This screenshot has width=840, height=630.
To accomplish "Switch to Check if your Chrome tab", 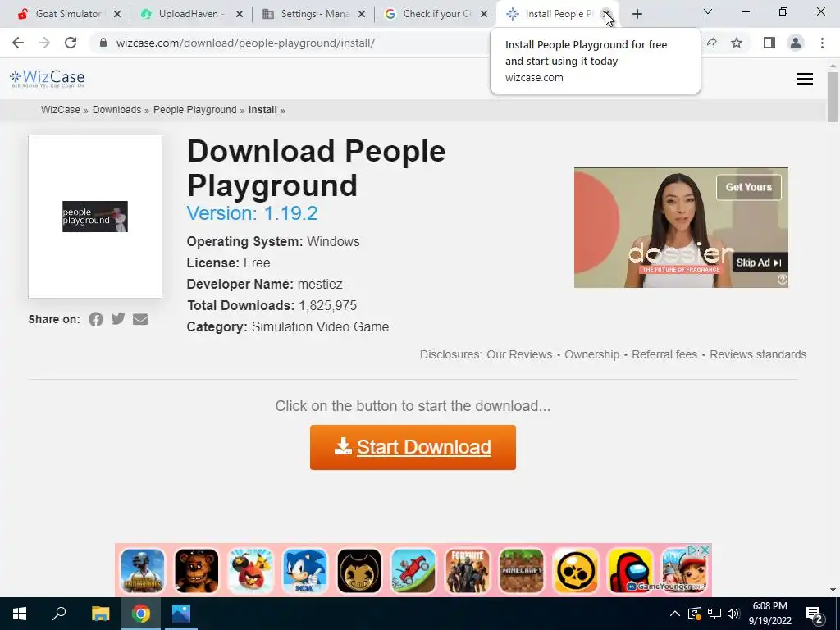I will pos(436,14).
